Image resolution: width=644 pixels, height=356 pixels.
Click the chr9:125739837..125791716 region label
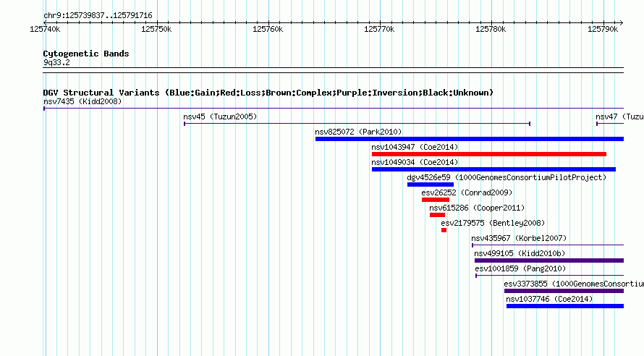(98, 15)
